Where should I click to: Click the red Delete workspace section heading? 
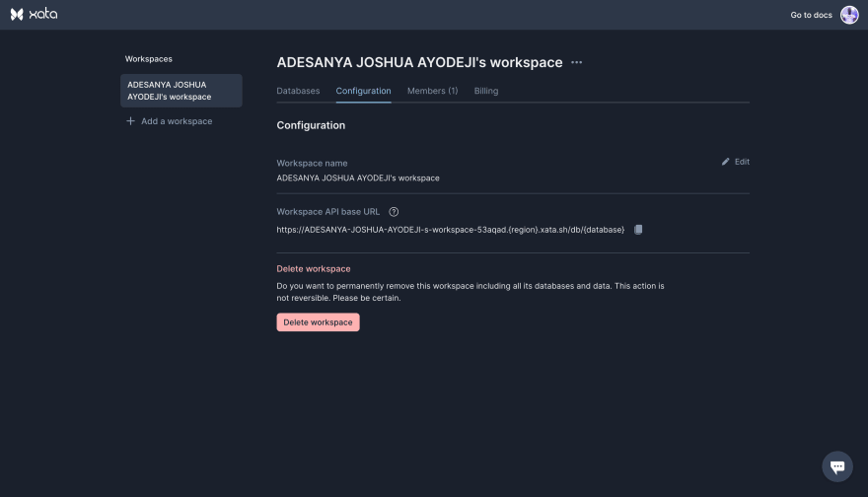pyautogui.click(x=313, y=269)
